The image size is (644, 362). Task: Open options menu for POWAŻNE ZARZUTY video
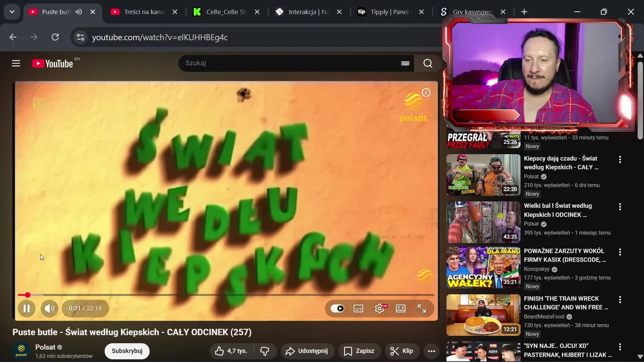pos(620,252)
